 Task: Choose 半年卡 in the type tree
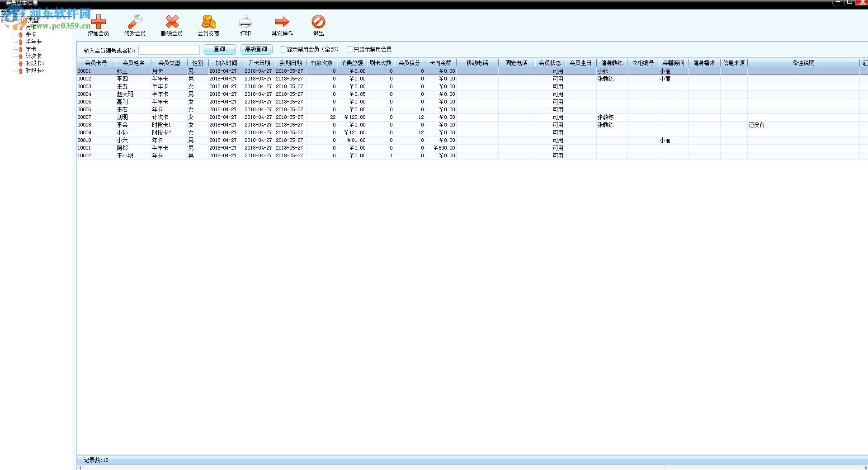pos(33,42)
